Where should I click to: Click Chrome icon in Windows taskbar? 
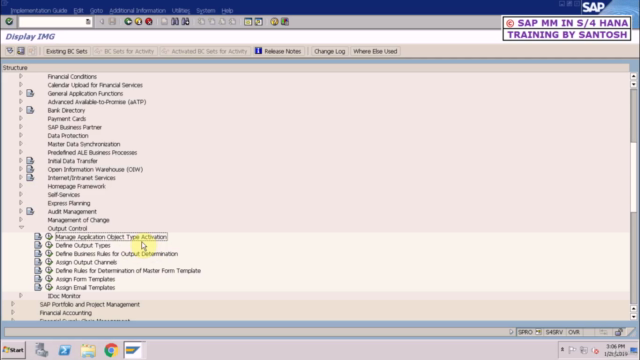(111, 350)
